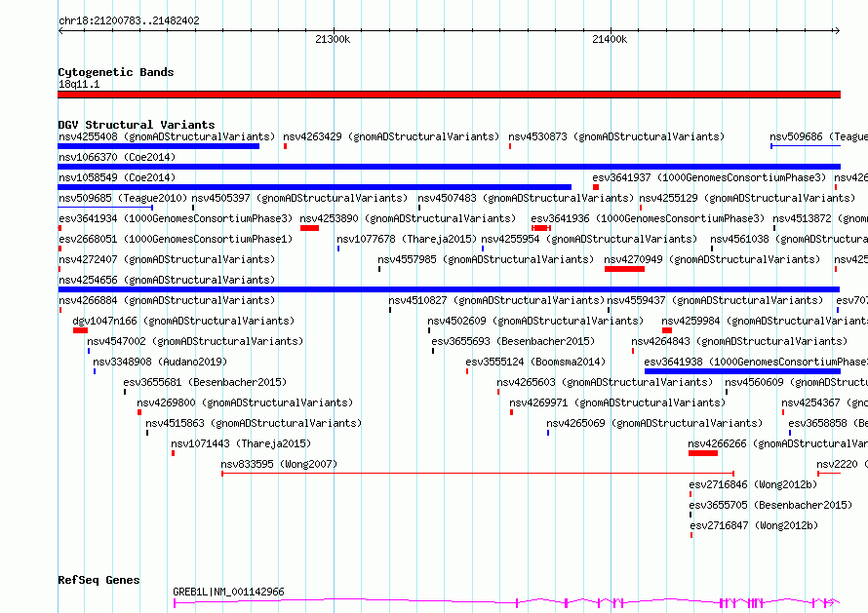Click the RefSeq Genes track title
868x613 pixels.
click(99, 581)
